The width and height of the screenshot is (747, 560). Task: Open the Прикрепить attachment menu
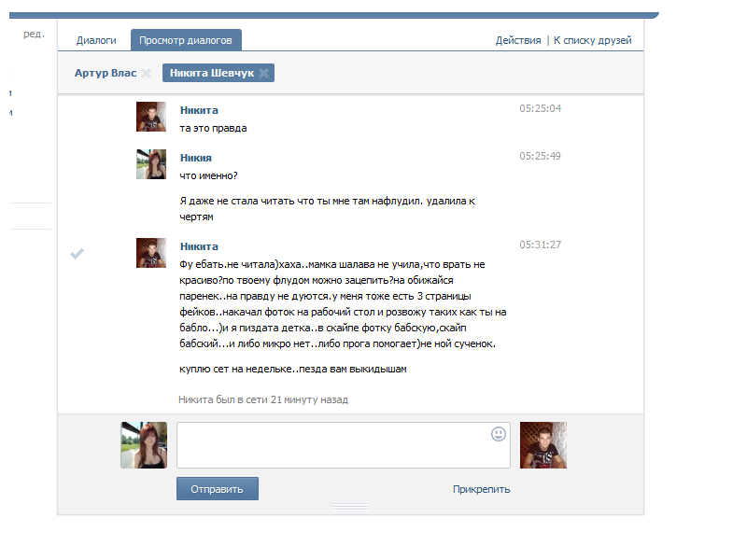pos(481,489)
